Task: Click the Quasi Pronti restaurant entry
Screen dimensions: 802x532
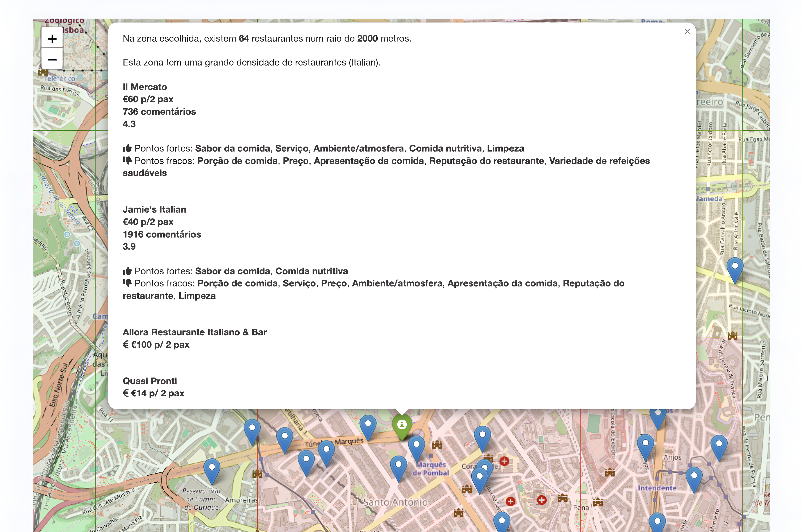Action: pos(150,381)
